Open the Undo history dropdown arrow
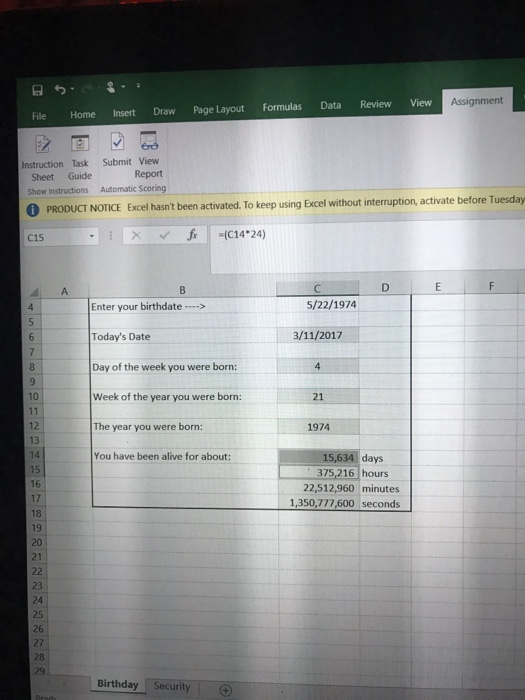Screen dimensions: 525x700 tap(72, 89)
